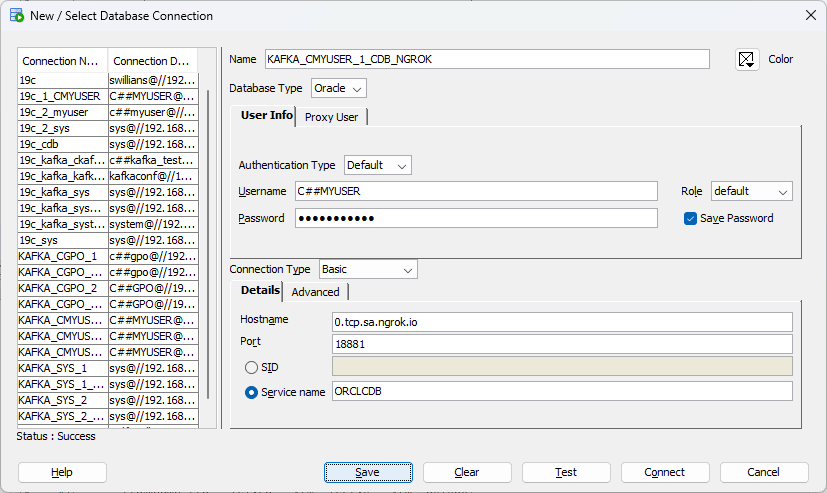Toggle the Save Password checkbox

690,218
